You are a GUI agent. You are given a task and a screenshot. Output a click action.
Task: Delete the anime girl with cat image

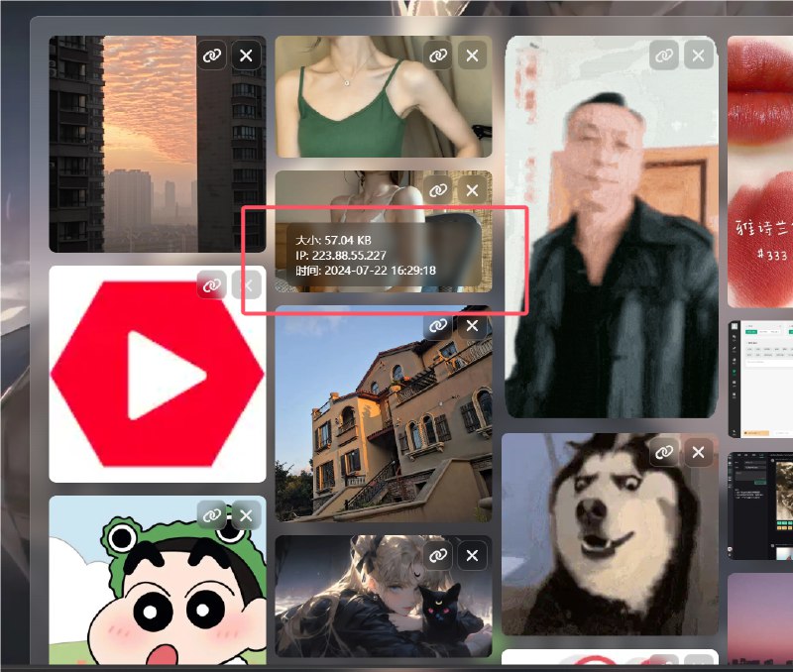click(471, 555)
